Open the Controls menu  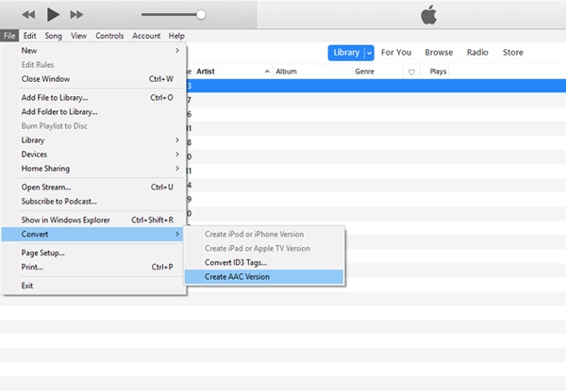109,36
